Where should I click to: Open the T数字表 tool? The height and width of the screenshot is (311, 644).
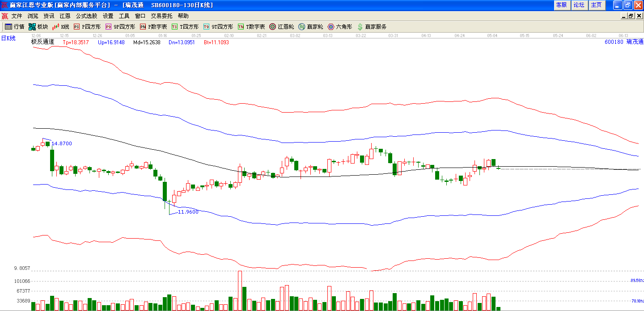[x=251, y=27]
